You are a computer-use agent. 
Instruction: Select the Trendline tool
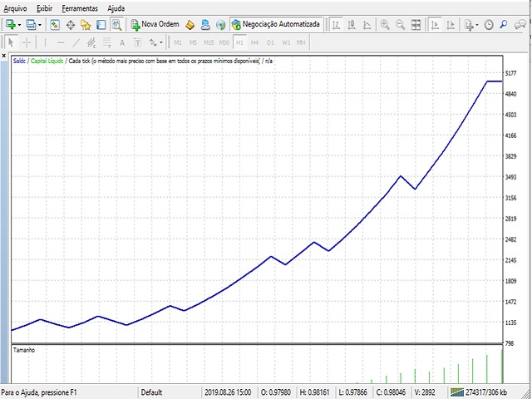[76, 42]
